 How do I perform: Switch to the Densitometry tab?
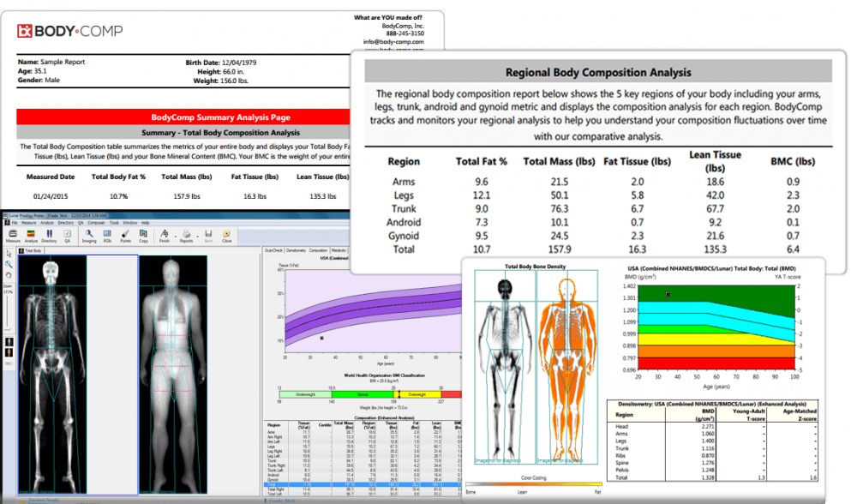click(297, 250)
